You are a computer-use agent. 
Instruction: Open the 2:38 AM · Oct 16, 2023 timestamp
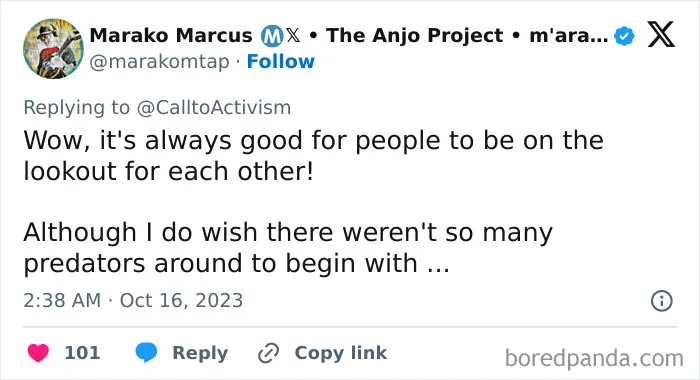click(133, 301)
